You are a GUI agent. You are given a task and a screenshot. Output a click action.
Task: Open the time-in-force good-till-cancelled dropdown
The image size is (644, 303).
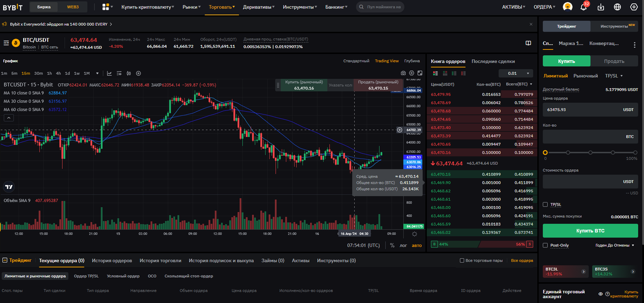click(615, 245)
